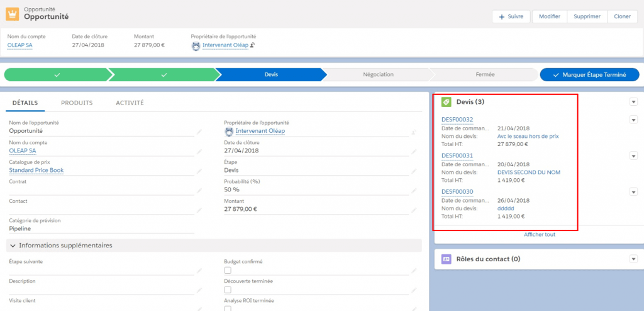The image size is (644, 311).
Task: Switch to the Produits tab
Action: pyautogui.click(x=77, y=103)
